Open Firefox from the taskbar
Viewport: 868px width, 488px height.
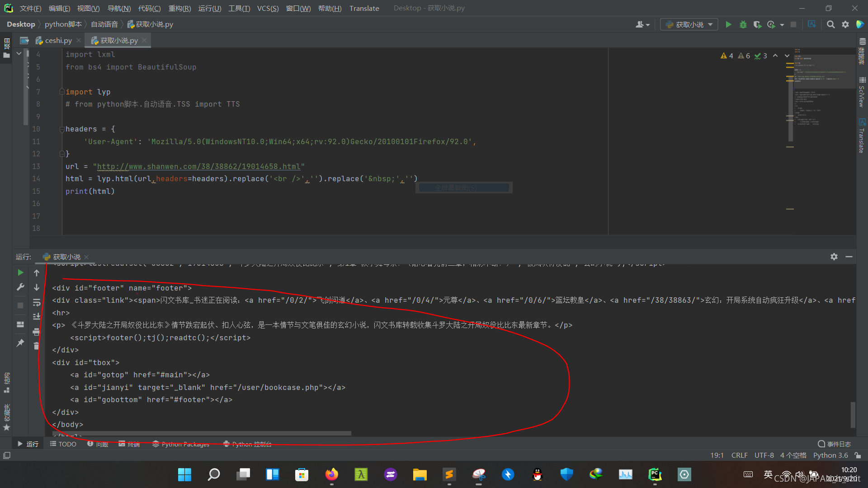[x=331, y=474]
